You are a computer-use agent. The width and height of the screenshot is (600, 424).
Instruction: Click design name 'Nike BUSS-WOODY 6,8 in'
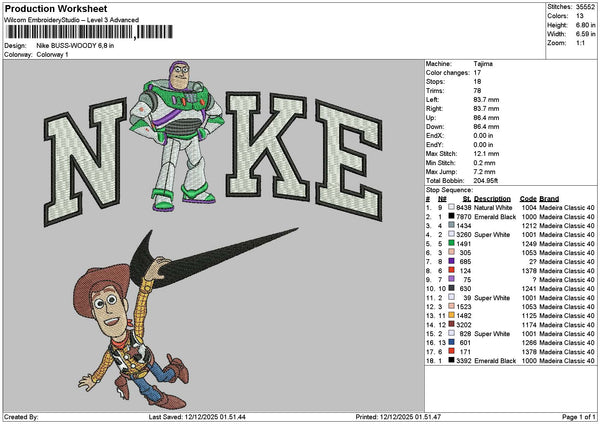click(75, 46)
